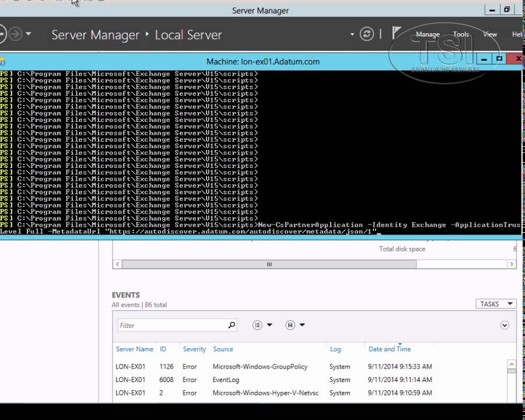Image resolution: width=525 pixels, height=420 pixels.
Task: Open the breadcrumb dropdown arrow beside refresh
Action: (352, 34)
